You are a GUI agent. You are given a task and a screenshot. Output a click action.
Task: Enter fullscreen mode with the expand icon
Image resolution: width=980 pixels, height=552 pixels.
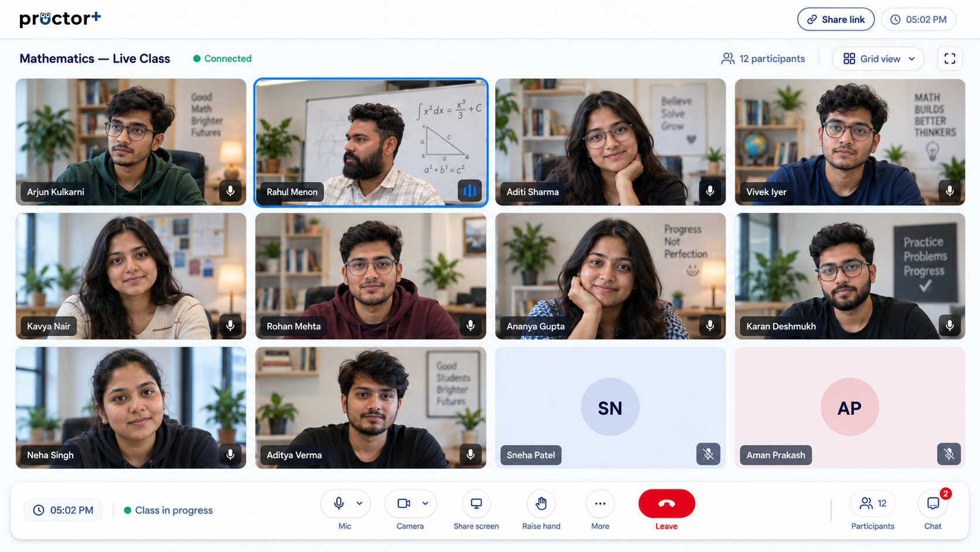click(x=950, y=59)
